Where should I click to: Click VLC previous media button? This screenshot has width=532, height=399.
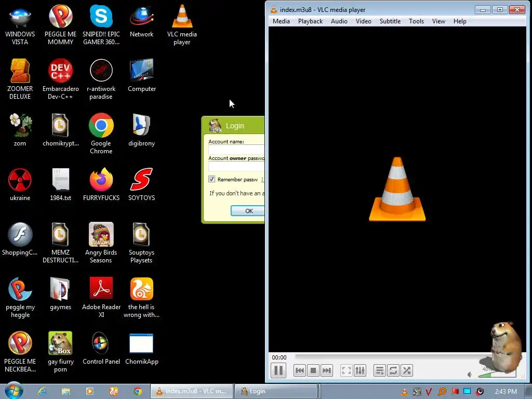[300, 370]
